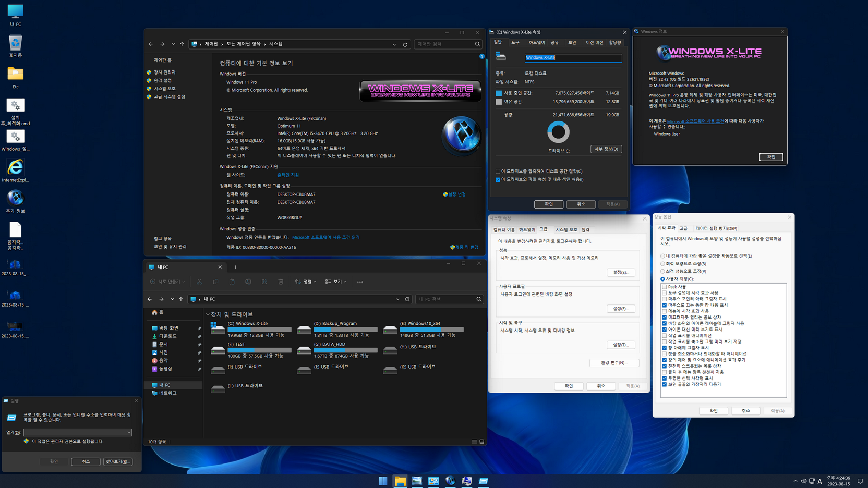The width and height of the screenshot is (868, 488).
Task: Click the Windows Start button on taskbar
Action: click(383, 481)
